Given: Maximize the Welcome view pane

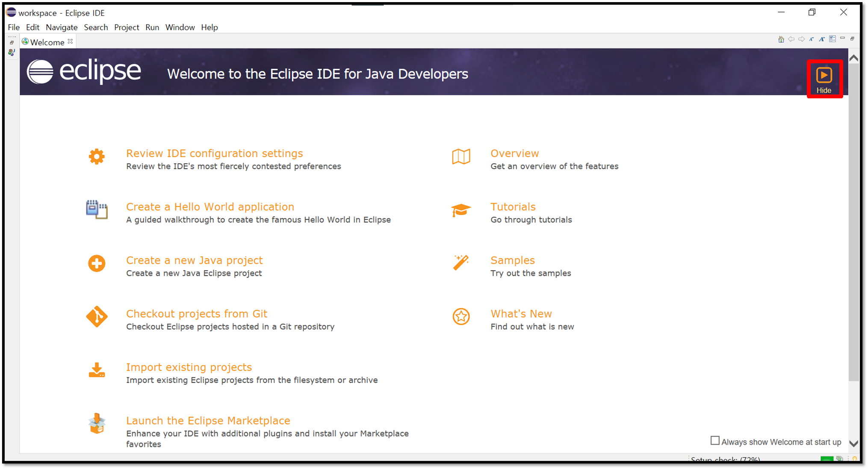Looking at the screenshot, I should tap(852, 39).
